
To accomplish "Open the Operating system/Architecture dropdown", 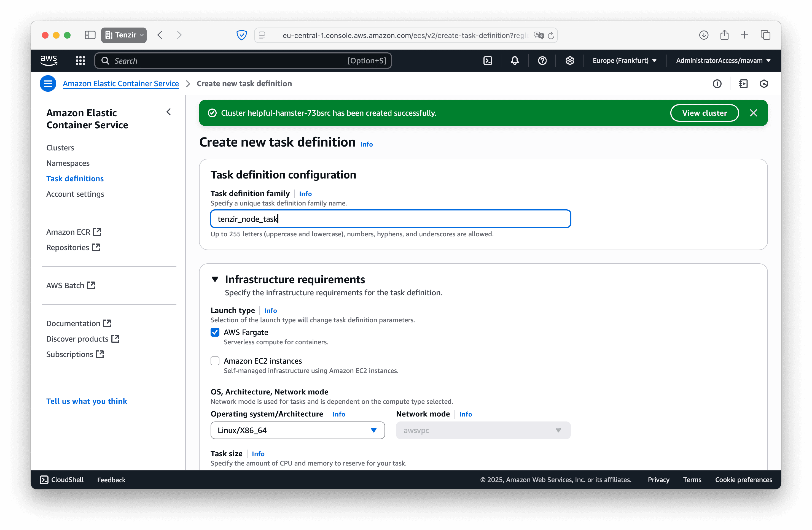I will point(297,430).
